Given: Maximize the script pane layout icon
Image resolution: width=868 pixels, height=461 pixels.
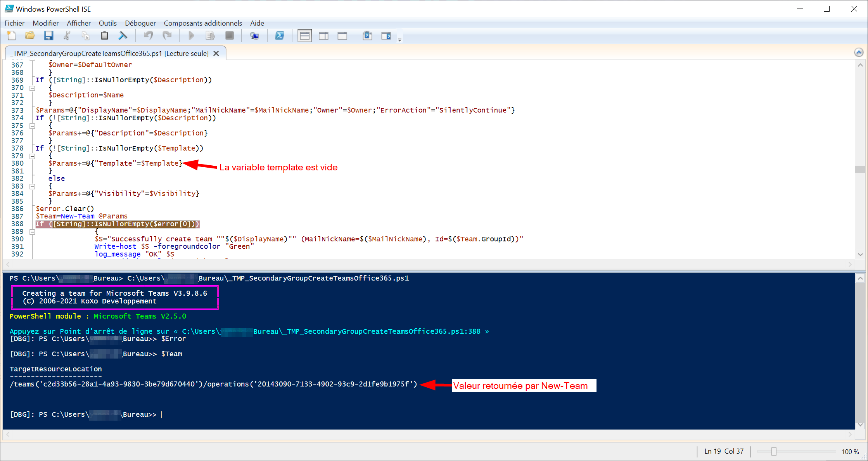Looking at the screenshot, I should pos(342,36).
